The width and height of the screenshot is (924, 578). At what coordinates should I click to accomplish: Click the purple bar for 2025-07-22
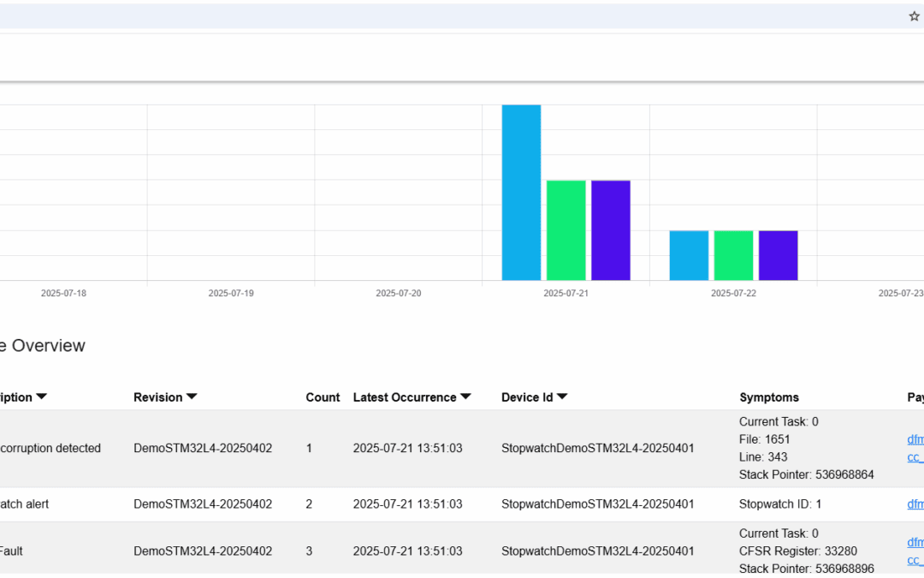tap(779, 255)
